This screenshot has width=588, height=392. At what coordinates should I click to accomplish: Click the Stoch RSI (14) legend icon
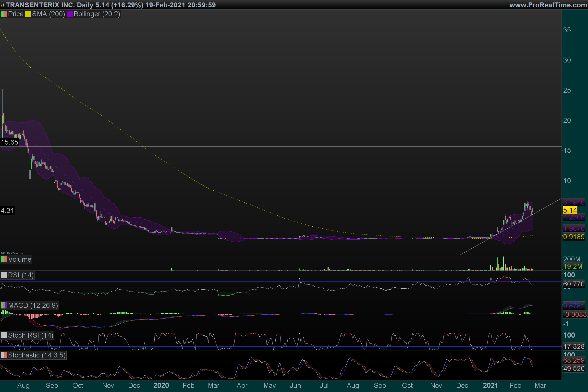pos(4,335)
